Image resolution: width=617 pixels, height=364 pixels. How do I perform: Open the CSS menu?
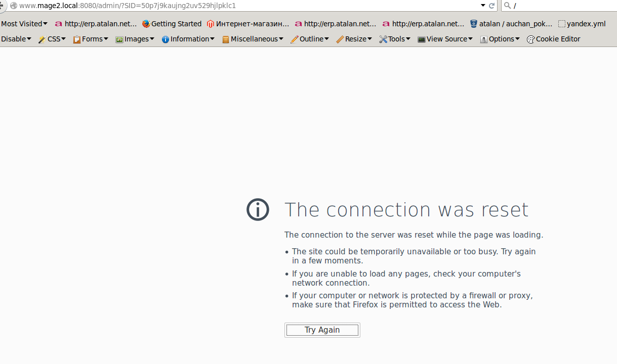coord(52,39)
